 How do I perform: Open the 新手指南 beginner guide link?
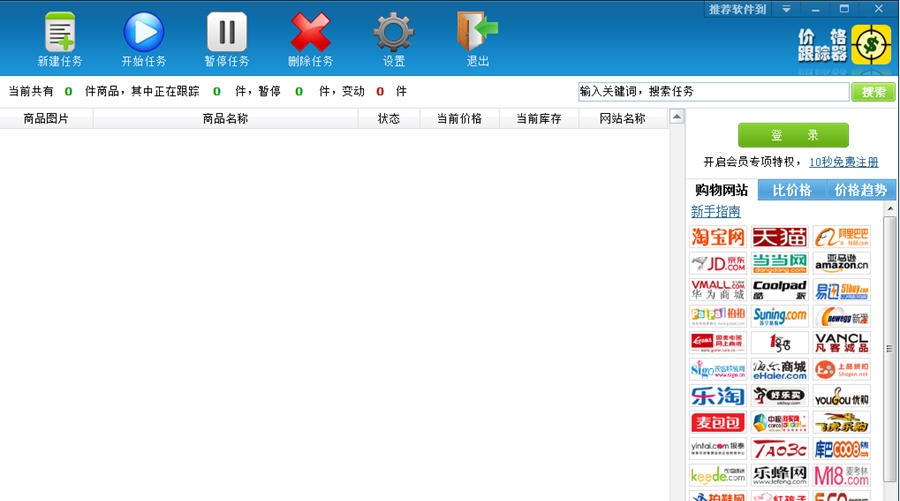pos(716,212)
